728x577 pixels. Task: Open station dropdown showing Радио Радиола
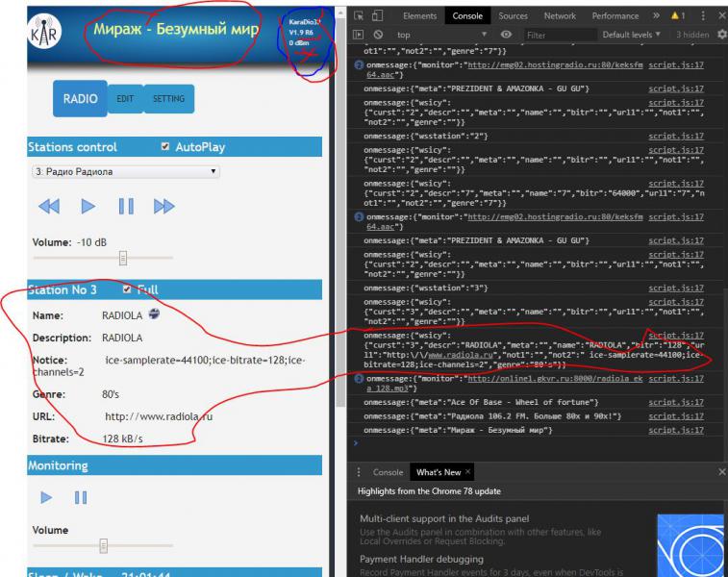click(126, 172)
